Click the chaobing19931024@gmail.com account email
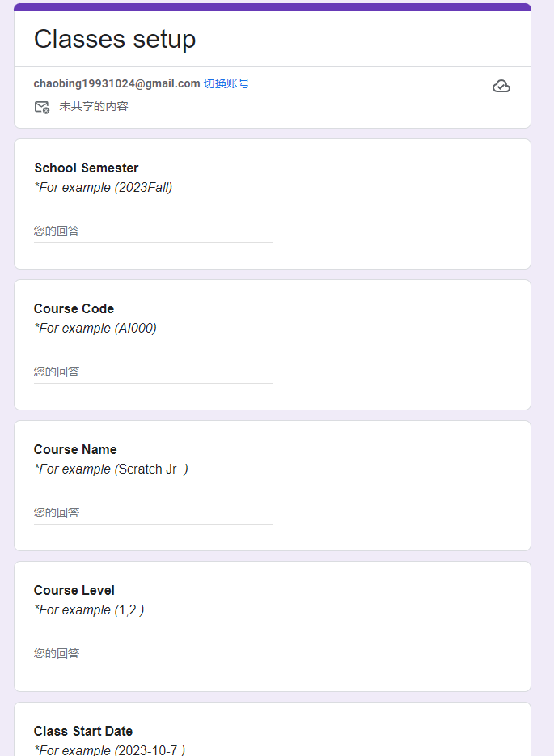This screenshot has height=756, width=554. point(116,83)
